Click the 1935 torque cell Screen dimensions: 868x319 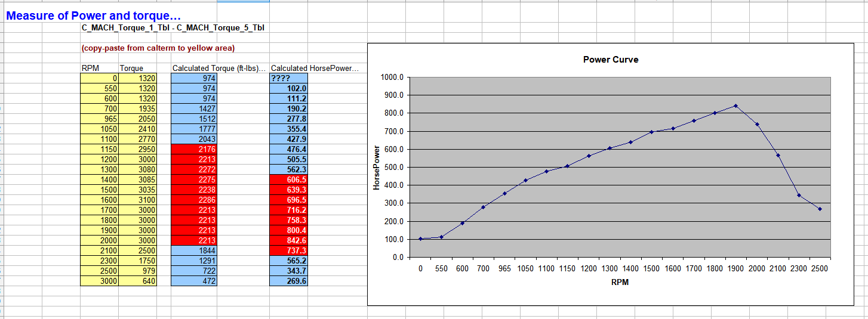(137, 109)
